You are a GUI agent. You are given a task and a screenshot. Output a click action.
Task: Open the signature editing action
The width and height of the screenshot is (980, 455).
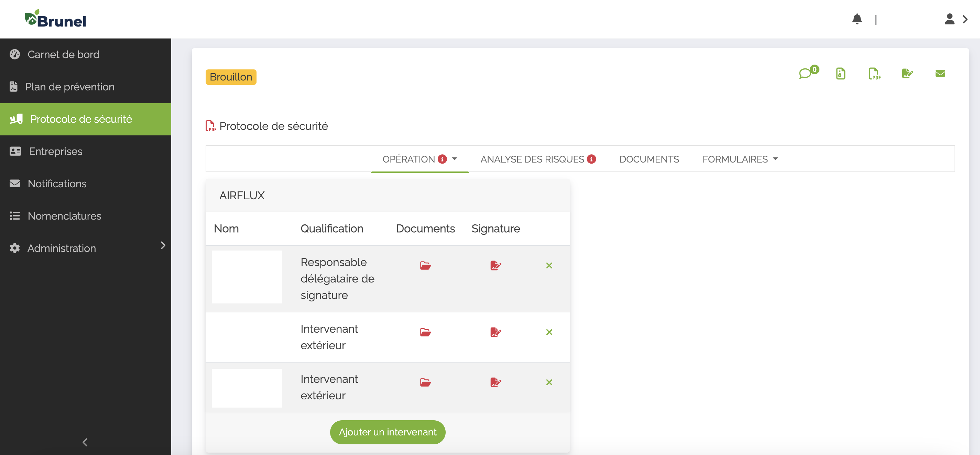click(x=907, y=74)
